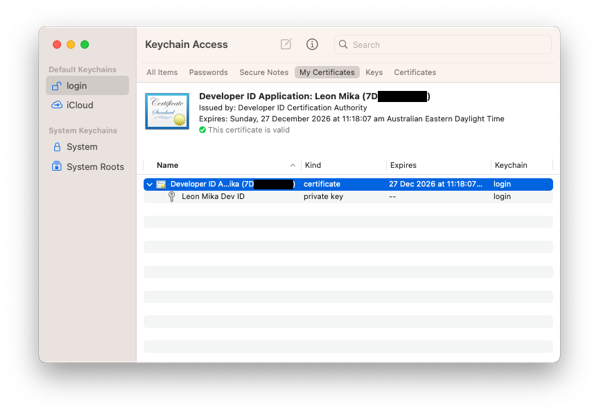Select the login keychain in sidebar
599x414 pixels.
click(x=87, y=86)
